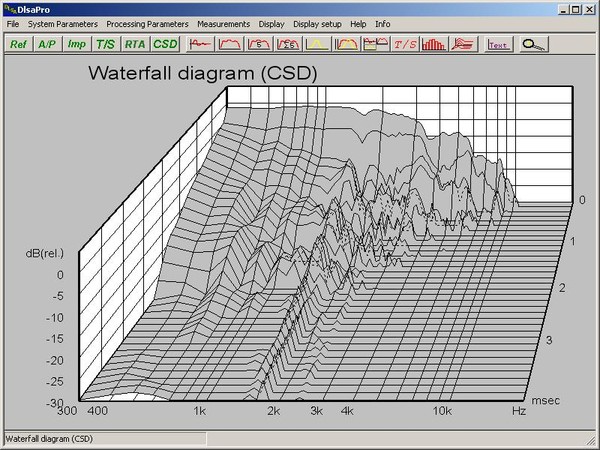Click the summed Σ5 curves icon
Image resolution: width=600 pixels, height=450 pixels.
click(x=288, y=44)
